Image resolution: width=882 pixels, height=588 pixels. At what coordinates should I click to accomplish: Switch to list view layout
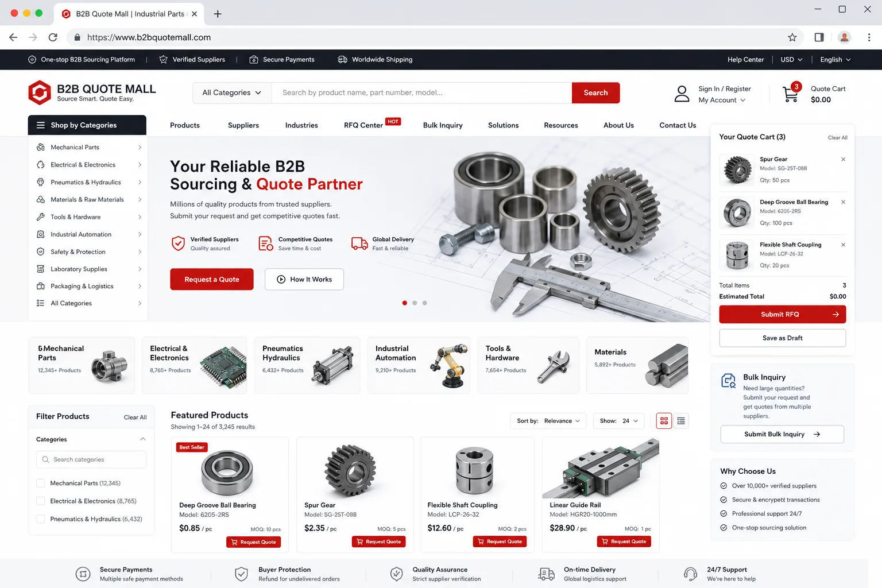pos(681,421)
